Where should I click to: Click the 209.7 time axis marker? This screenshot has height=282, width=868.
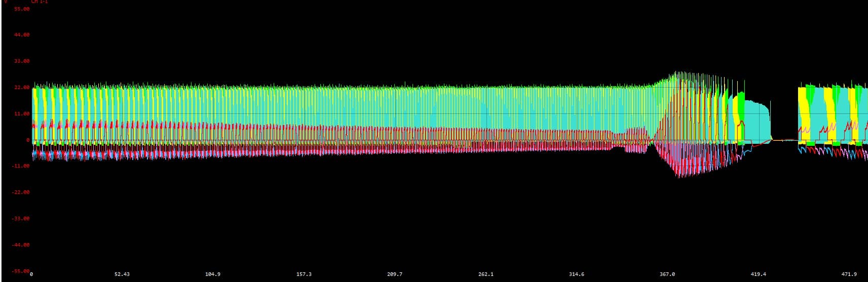click(x=395, y=274)
